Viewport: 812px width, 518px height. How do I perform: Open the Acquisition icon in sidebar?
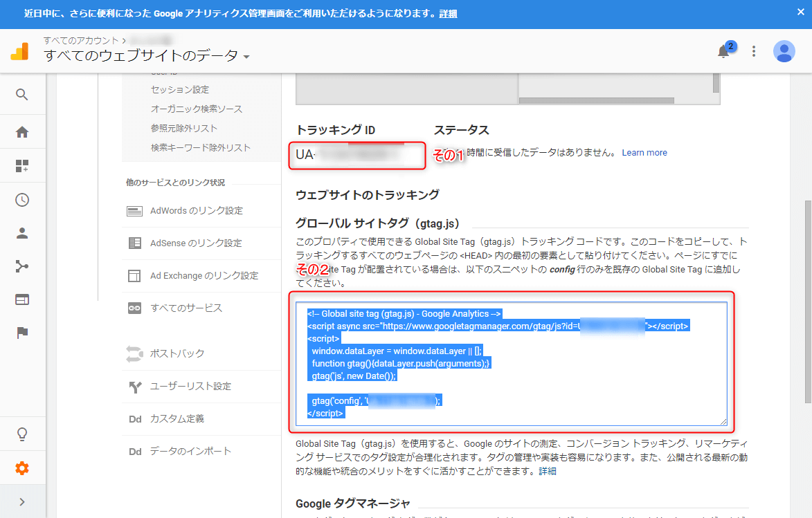[x=22, y=266]
